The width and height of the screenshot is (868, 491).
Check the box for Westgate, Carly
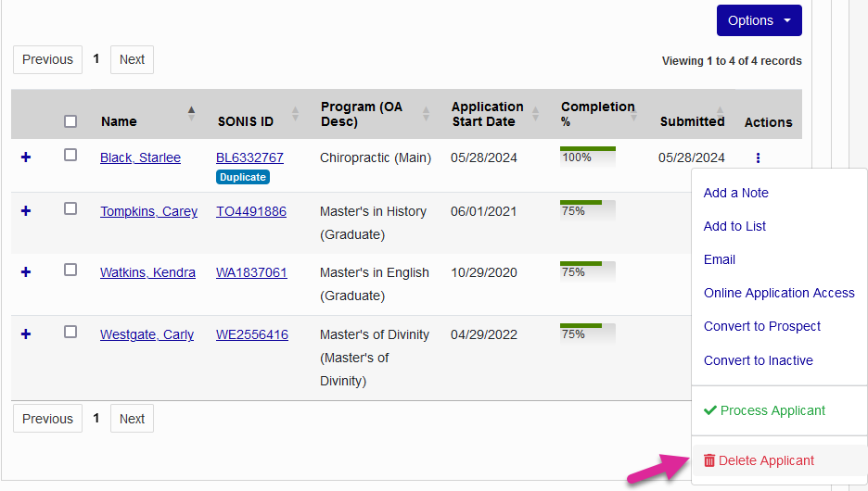pos(70,332)
